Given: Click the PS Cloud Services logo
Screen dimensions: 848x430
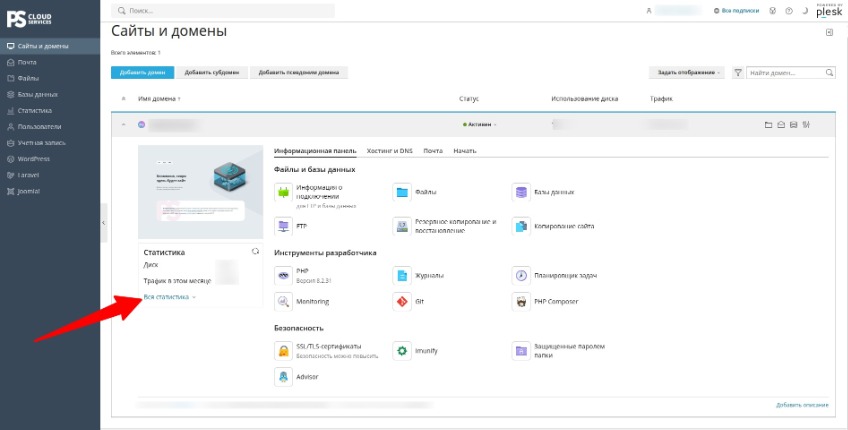Looking at the screenshot, I should pyautogui.click(x=29, y=19).
